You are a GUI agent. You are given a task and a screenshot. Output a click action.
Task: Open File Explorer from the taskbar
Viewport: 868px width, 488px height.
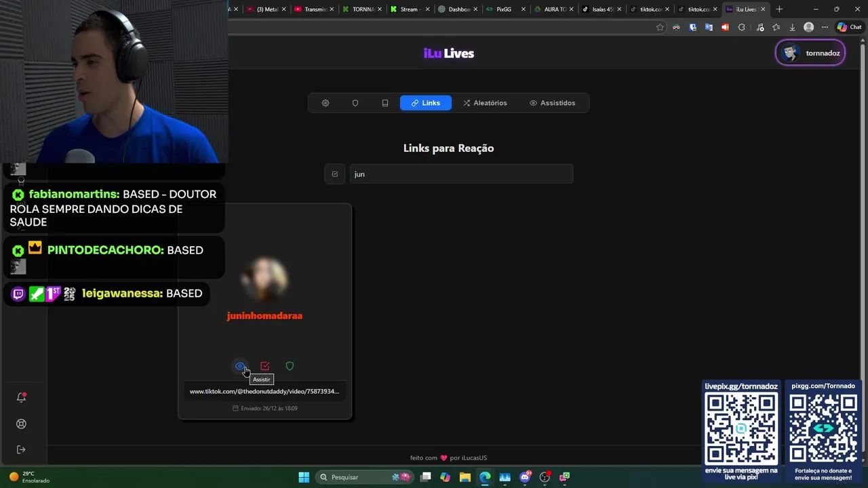(x=465, y=477)
